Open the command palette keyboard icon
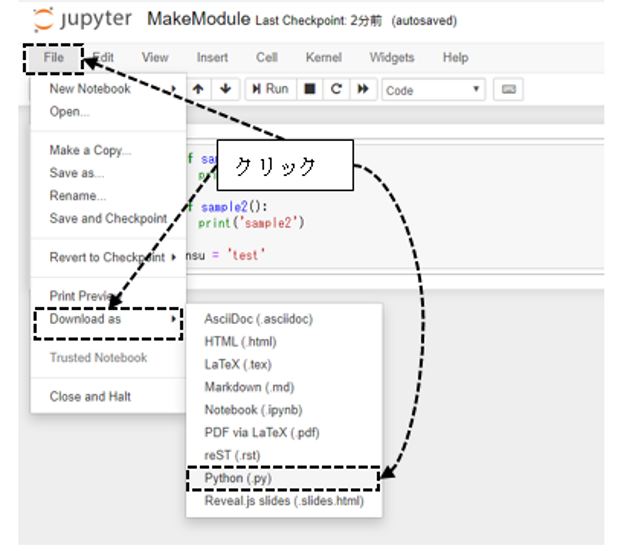618x554 pixels. tap(508, 89)
